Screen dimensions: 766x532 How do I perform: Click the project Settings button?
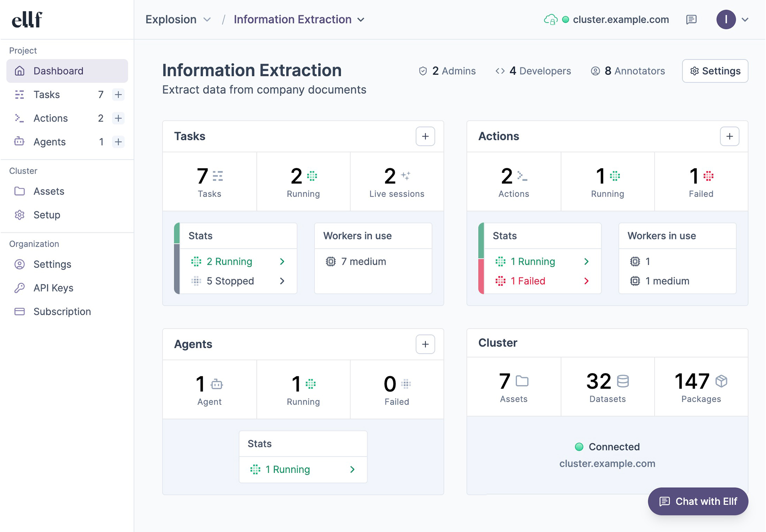pos(715,71)
